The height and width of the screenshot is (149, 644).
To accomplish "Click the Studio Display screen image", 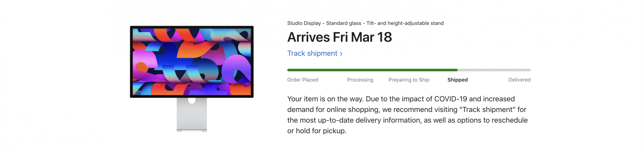I will pyautogui.click(x=192, y=61).
